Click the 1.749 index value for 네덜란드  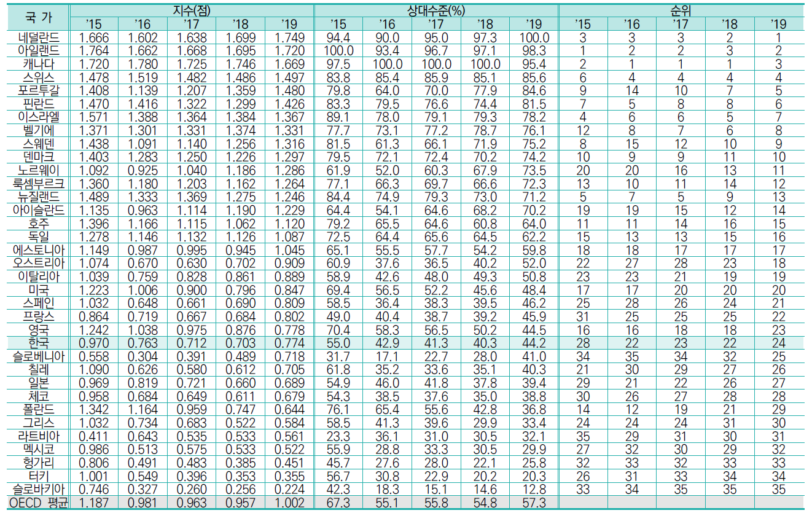click(x=289, y=37)
